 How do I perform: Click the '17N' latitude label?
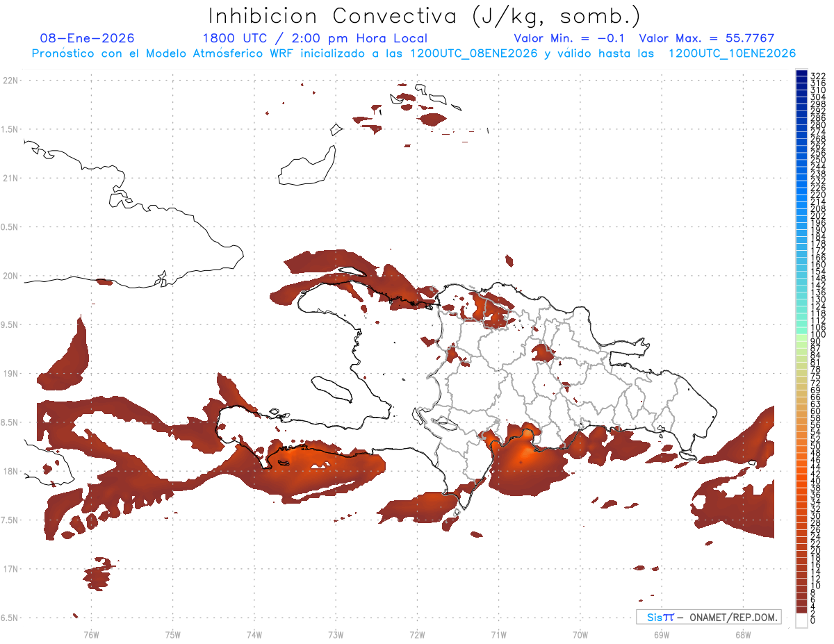[x=10, y=569]
